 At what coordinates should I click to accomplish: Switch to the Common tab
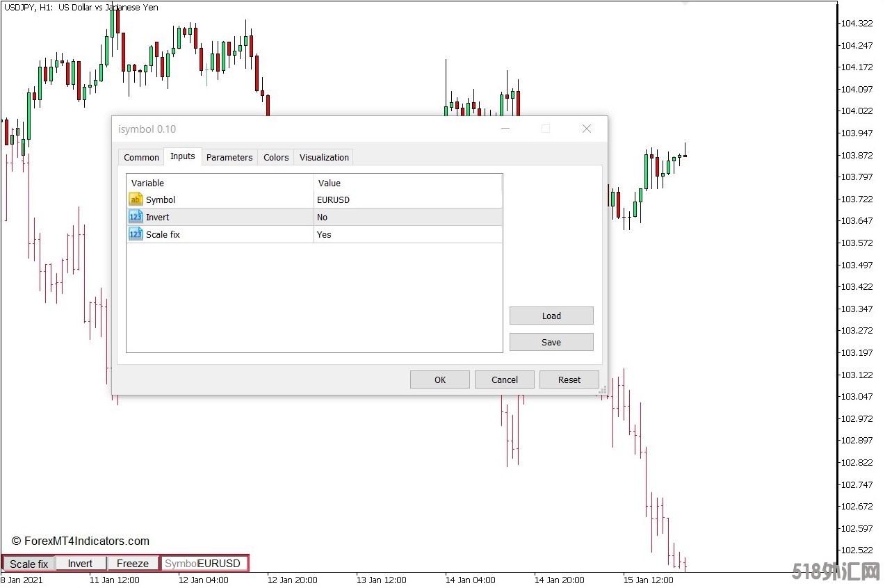(141, 157)
